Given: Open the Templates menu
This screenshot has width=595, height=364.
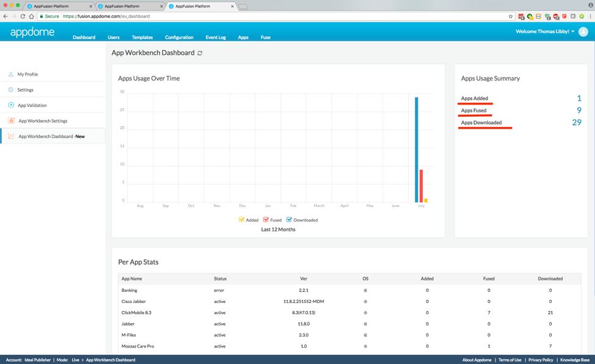Looking at the screenshot, I should (x=142, y=37).
